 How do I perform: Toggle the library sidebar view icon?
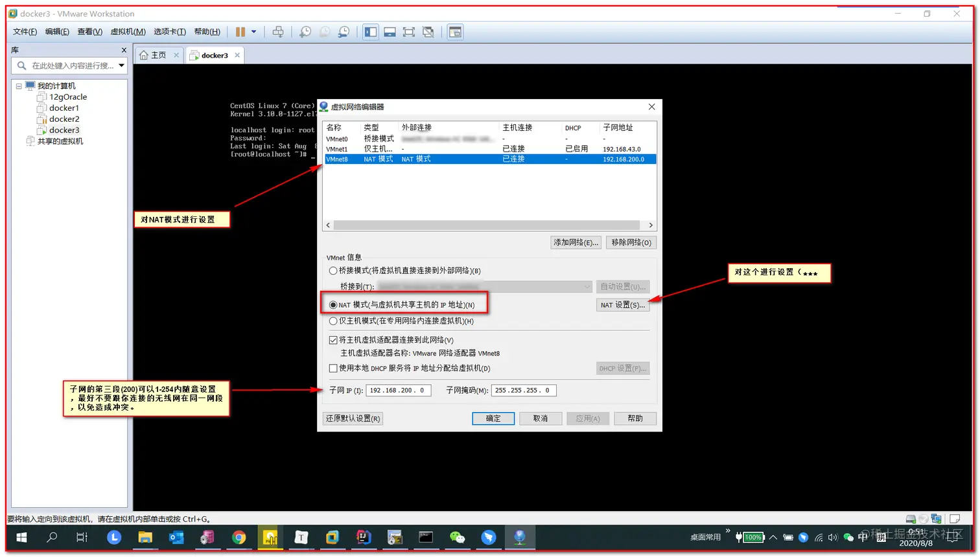[371, 32]
